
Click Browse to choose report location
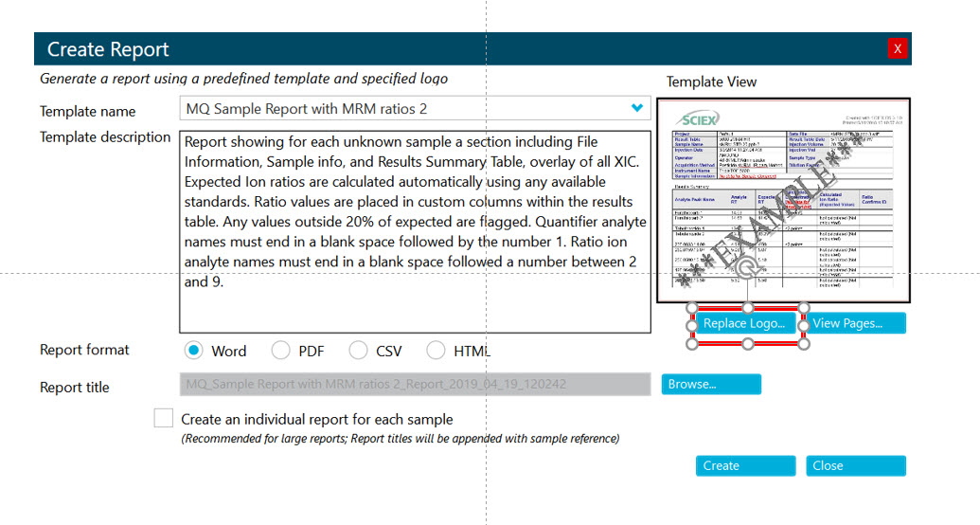711,384
